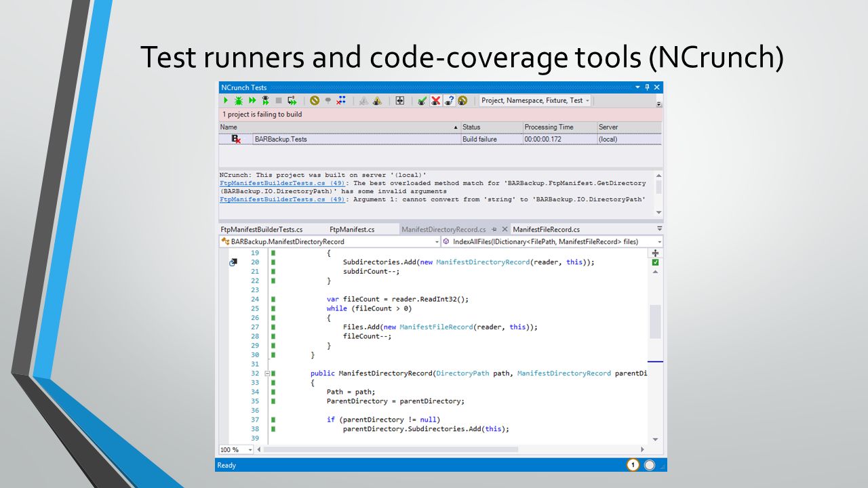This screenshot has width=868, height=488.
Task: Click the yellow Ignore tests circle icon
Action: coord(315,100)
